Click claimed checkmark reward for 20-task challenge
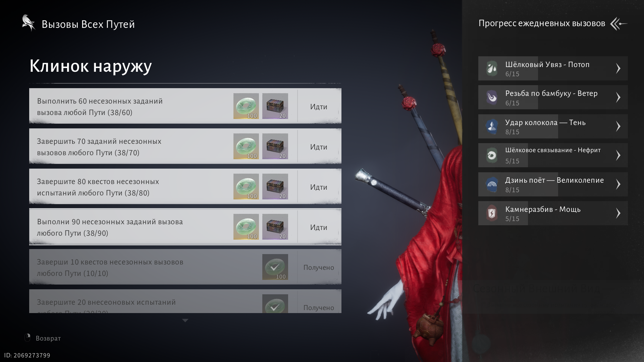Image resolution: width=644 pixels, height=362 pixels. pos(275,304)
